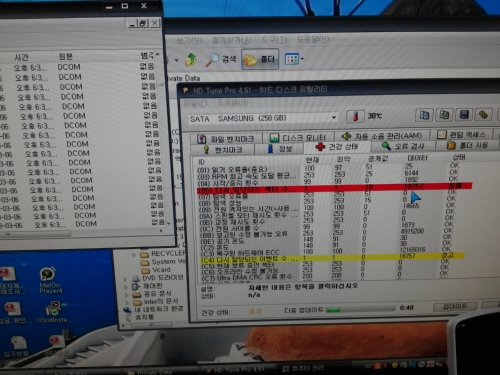Open the 자동 소음 관리(AAM) tab
This screenshot has width=500, height=375.
point(382,136)
